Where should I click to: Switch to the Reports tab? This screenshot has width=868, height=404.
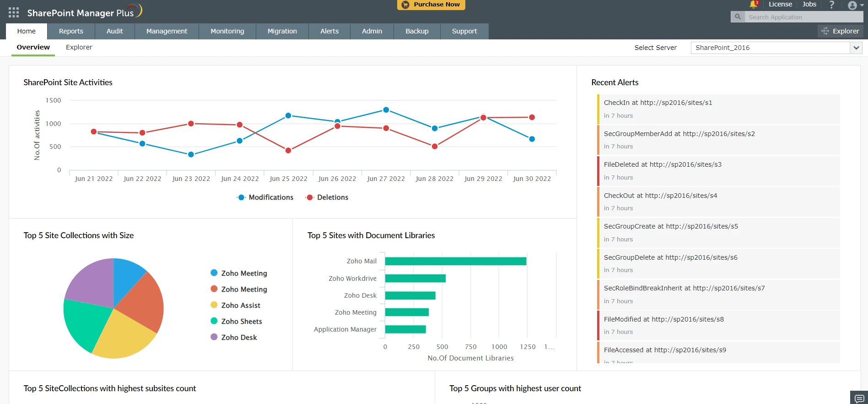71,31
